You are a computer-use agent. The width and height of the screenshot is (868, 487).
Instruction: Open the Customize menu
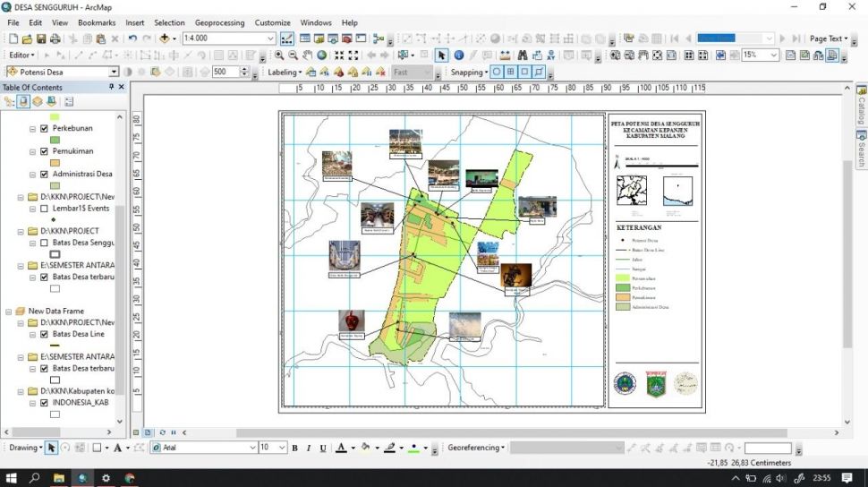click(272, 22)
